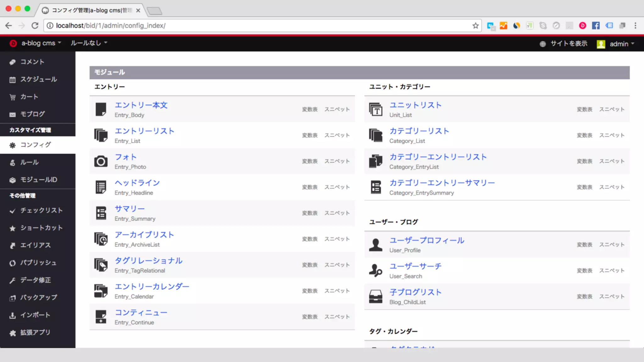Open スニペット for Category_List
Viewport: 644px width, 362px height.
coord(612,135)
